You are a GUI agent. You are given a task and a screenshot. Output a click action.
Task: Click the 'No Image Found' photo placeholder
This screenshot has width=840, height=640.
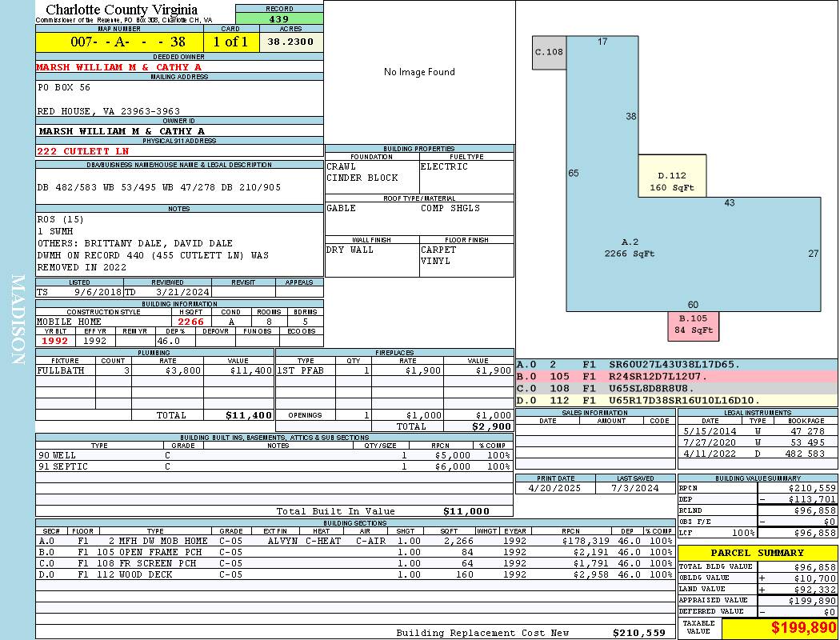[x=418, y=72]
